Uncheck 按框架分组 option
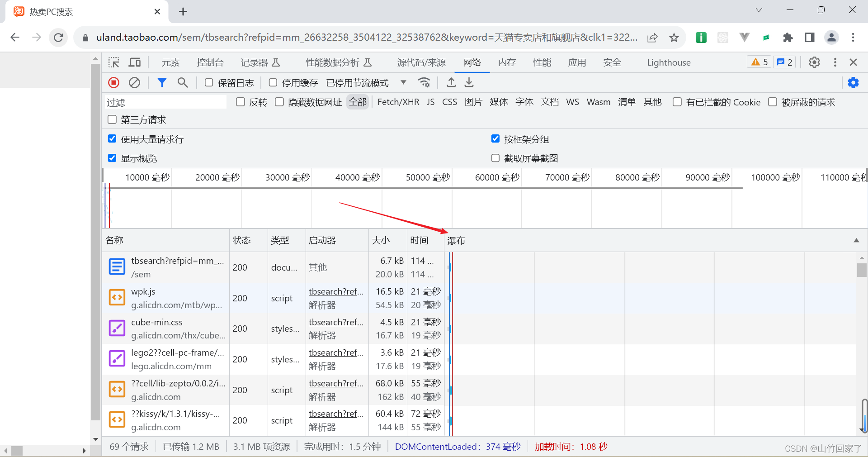 (x=495, y=138)
